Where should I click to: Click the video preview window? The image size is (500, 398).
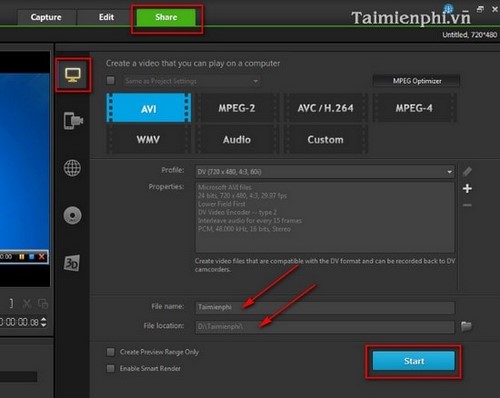pyautogui.click(x=24, y=168)
